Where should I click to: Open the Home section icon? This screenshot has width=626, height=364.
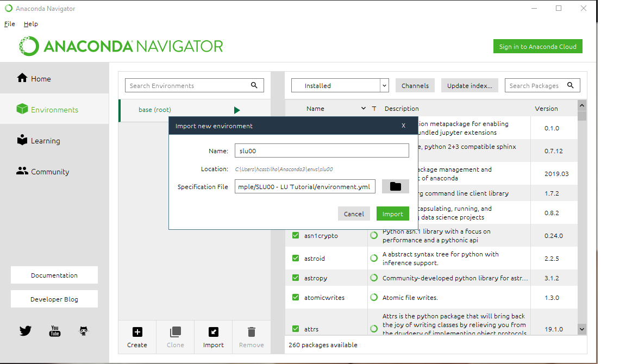click(22, 78)
